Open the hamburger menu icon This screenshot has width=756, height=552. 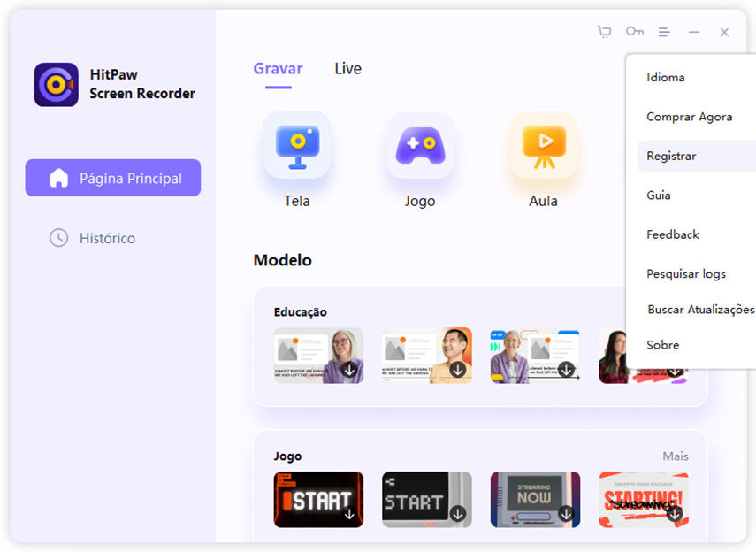[664, 32]
